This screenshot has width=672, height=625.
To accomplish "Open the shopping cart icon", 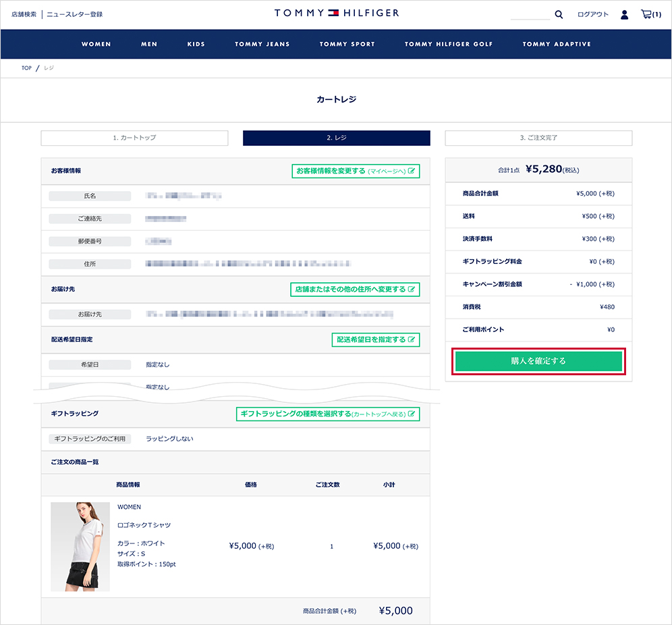I will point(650,14).
